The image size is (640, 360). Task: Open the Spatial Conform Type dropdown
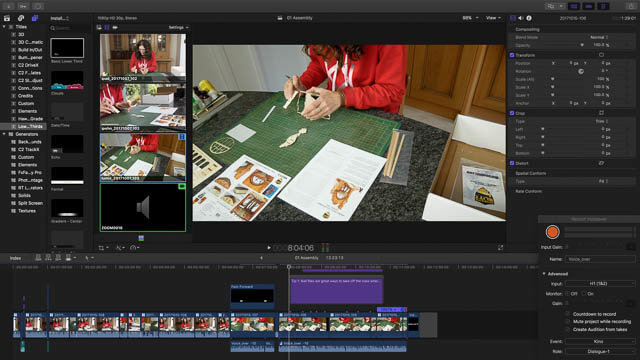click(x=604, y=181)
